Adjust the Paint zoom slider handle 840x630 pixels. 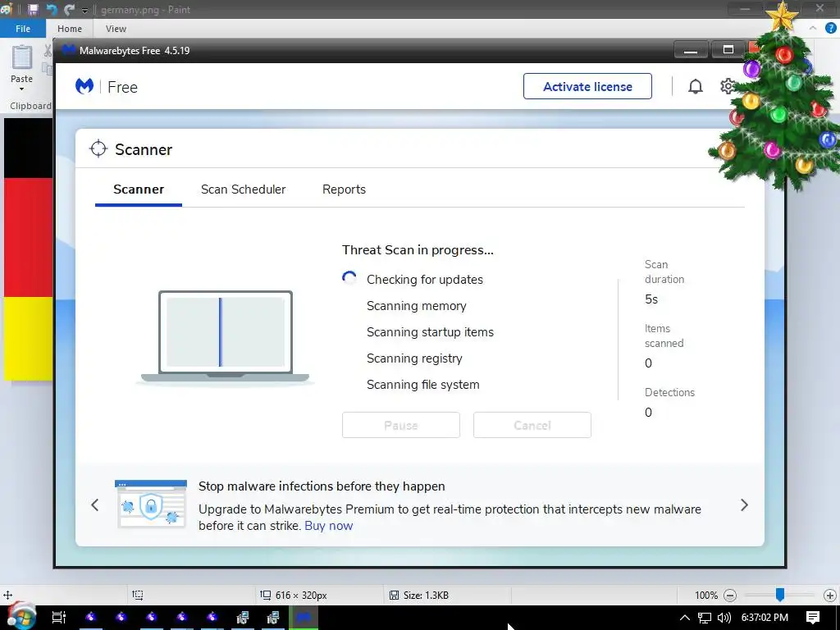[x=780, y=594]
